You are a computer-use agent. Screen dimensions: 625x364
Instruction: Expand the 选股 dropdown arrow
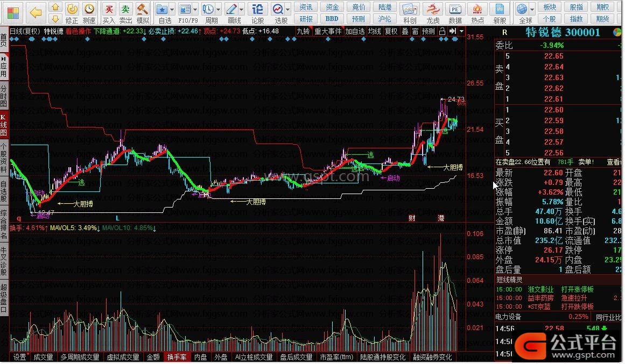pos(287,9)
